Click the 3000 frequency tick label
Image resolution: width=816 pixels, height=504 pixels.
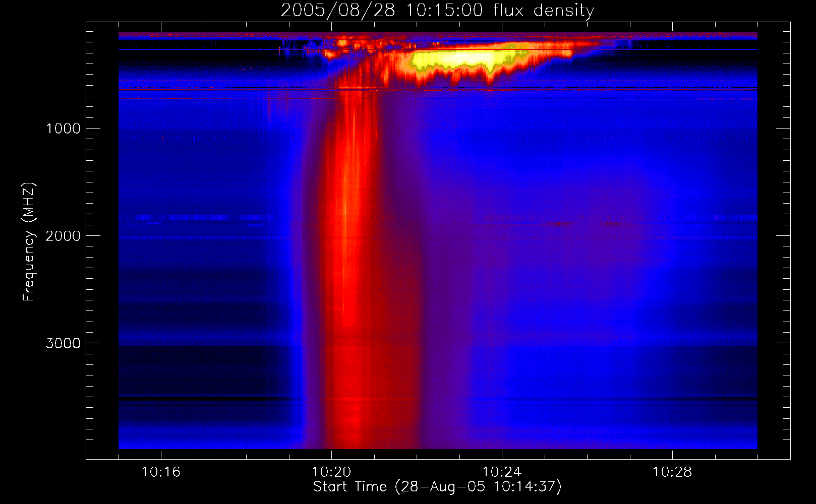click(x=63, y=343)
